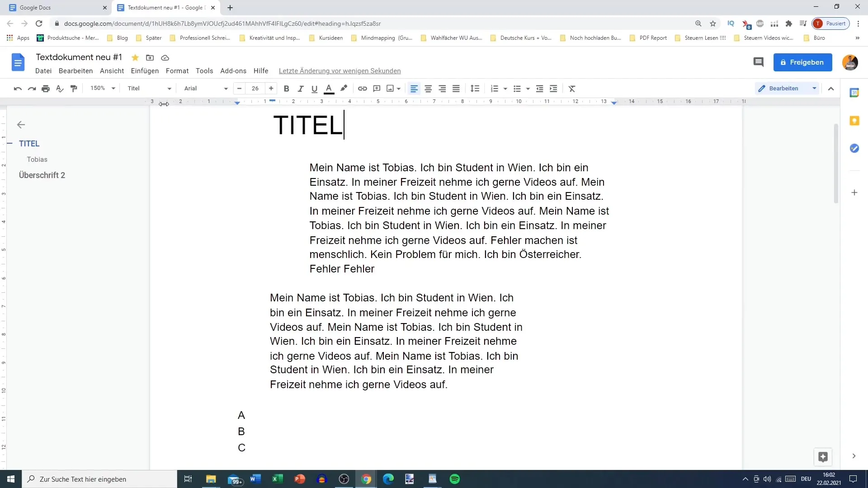Click the plus add-ons icon in side panel
Screen dimensions: 868x488
pyautogui.click(x=854, y=192)
